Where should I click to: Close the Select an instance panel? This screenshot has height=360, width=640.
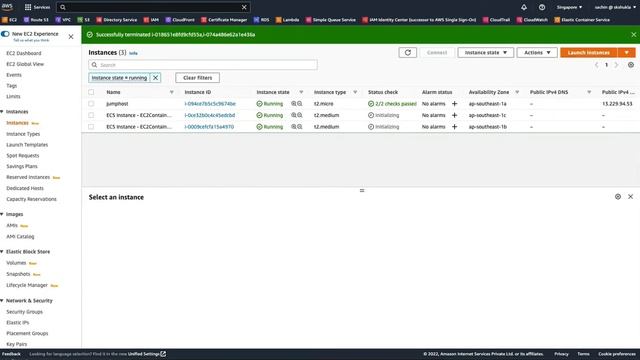pos(630,197)
